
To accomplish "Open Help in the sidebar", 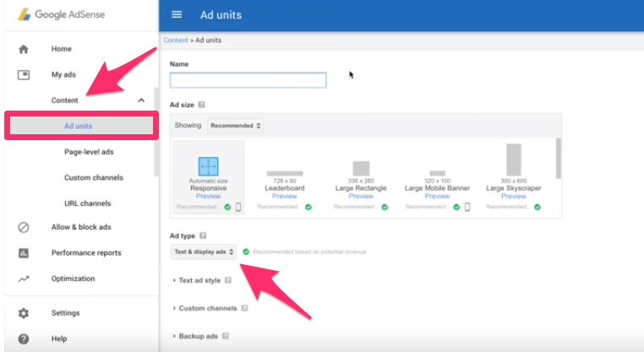I will [59, 338].
